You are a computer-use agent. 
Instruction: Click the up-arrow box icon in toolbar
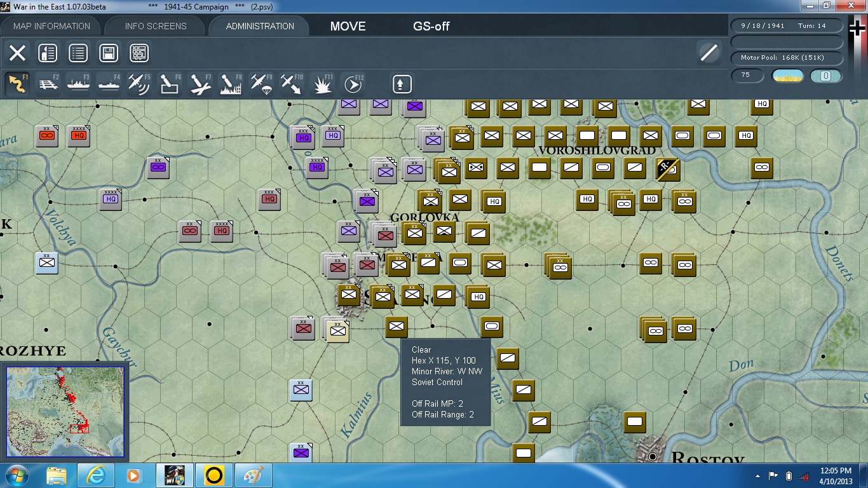(402, 84)
